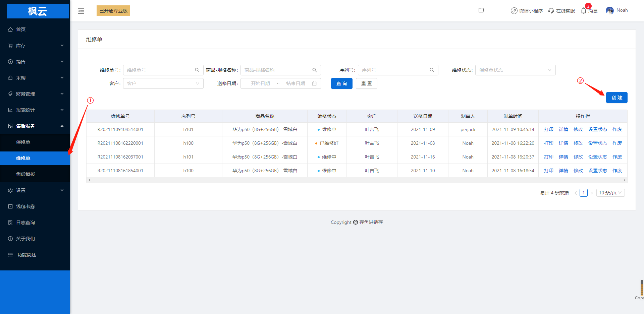The width and height of the screenshot is (644, 314).
Task: Open the 售后模板 submenu item
Action: pyautogui.click(x=35, y=174)
